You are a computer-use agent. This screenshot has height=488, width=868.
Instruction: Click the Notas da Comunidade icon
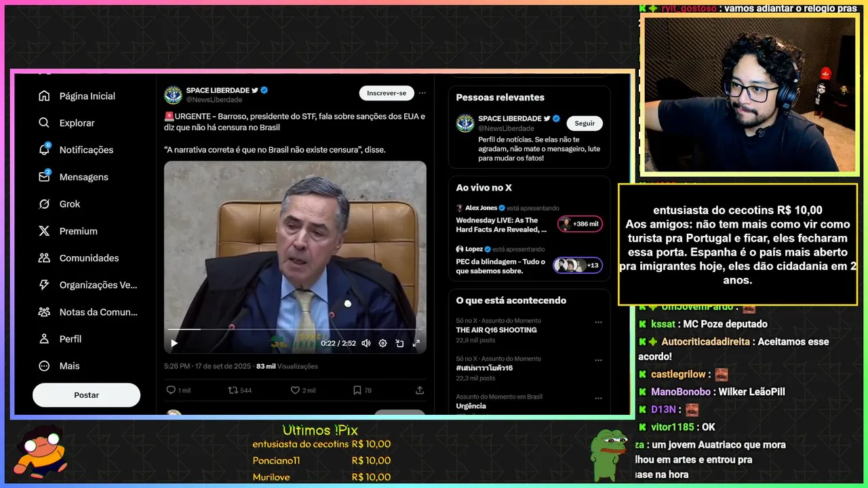click(x=44, y=312)
